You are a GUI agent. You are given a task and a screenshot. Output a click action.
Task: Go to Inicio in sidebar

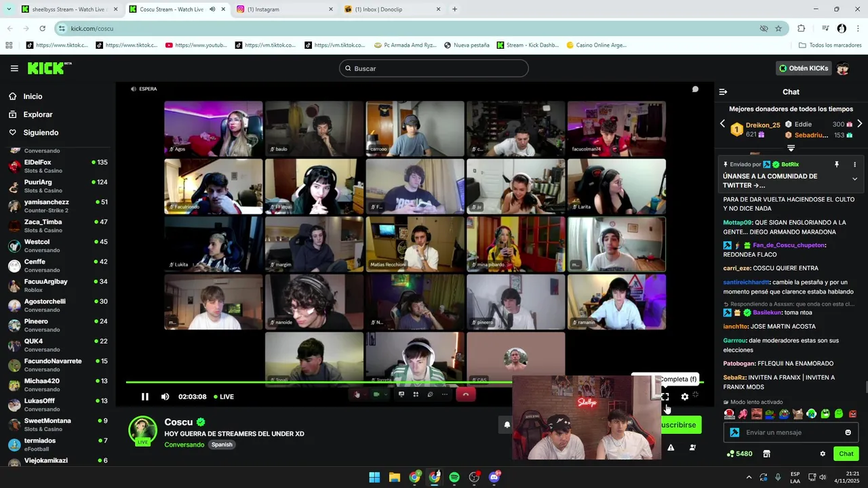(x=33, y=96)
